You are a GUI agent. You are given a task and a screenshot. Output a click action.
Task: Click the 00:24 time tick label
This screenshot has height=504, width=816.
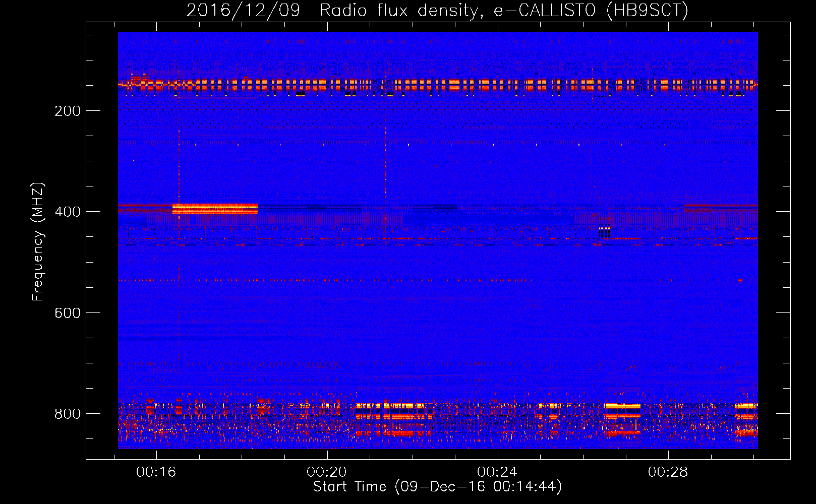pos(497,472)
